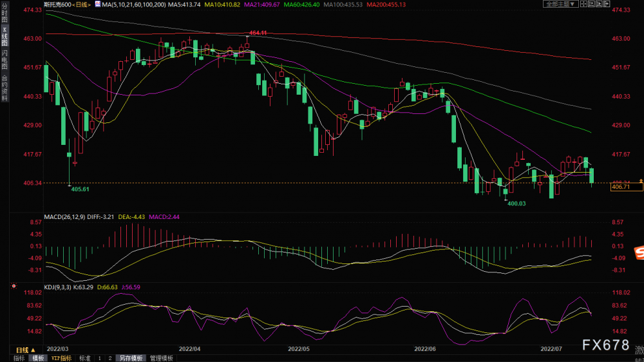Click the MA indicator chart icon
Viewport: 644px width, 362px height.
[x=98, y=4]
